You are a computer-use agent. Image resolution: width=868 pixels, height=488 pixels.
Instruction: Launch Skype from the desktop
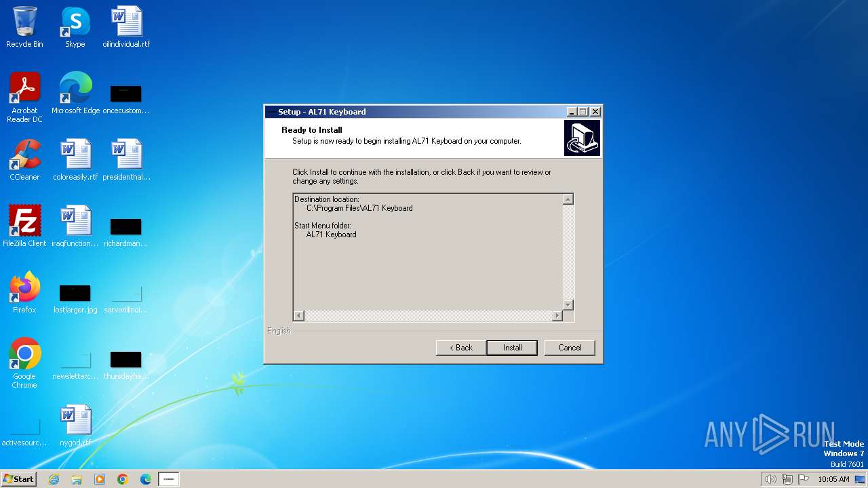coord(75,27)
